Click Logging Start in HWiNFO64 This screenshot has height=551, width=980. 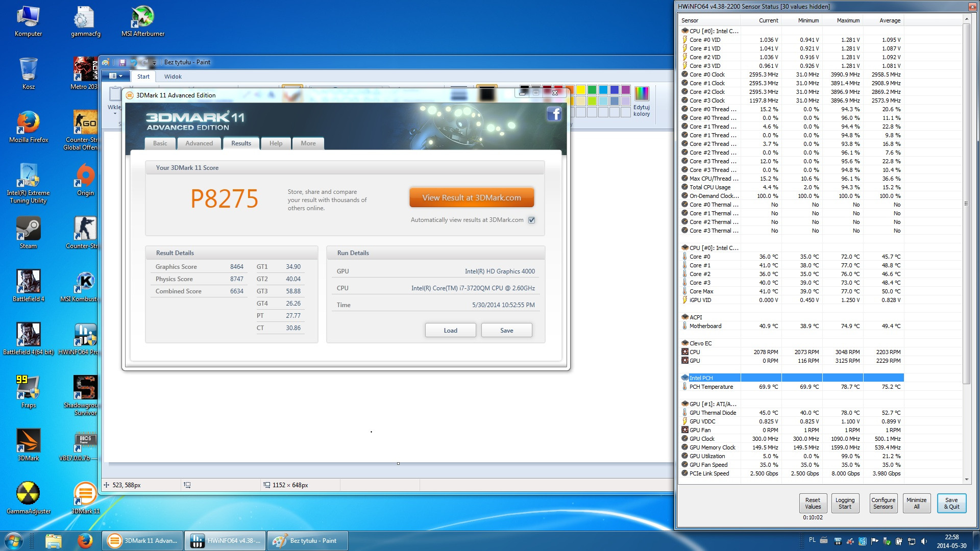[845, 504]
